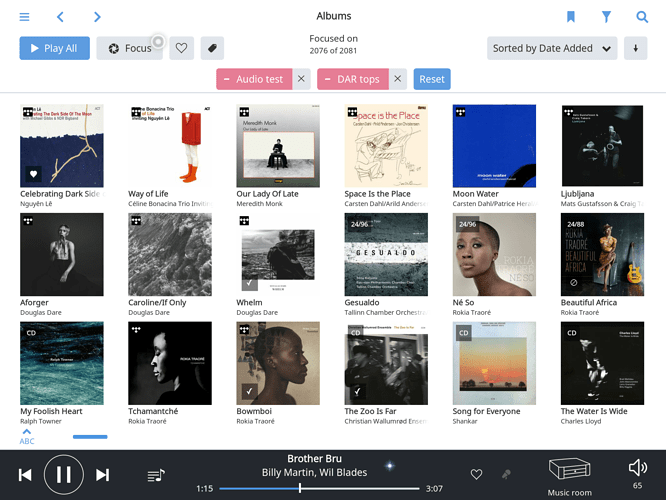Image resolution: width=666 pixels, height=500 pixels.
Task: Click Billy Martin, Wil Blades artist text
Action: click(x=314, y=472)
